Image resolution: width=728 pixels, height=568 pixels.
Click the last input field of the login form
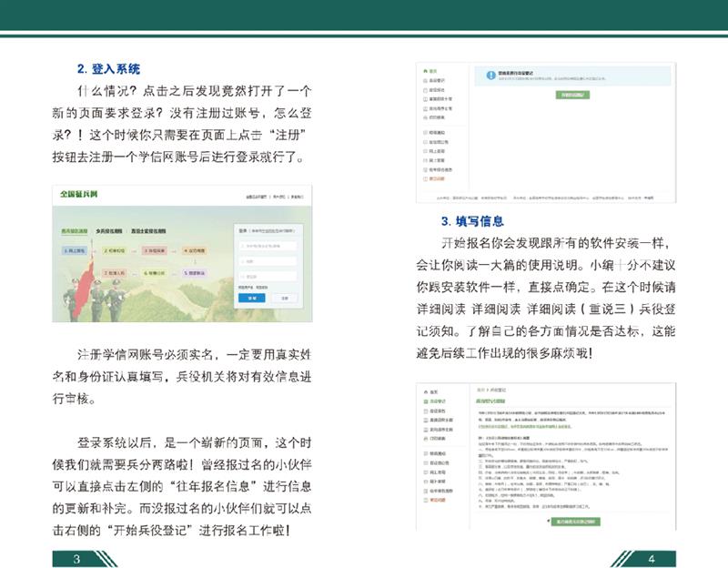[268, 276]
